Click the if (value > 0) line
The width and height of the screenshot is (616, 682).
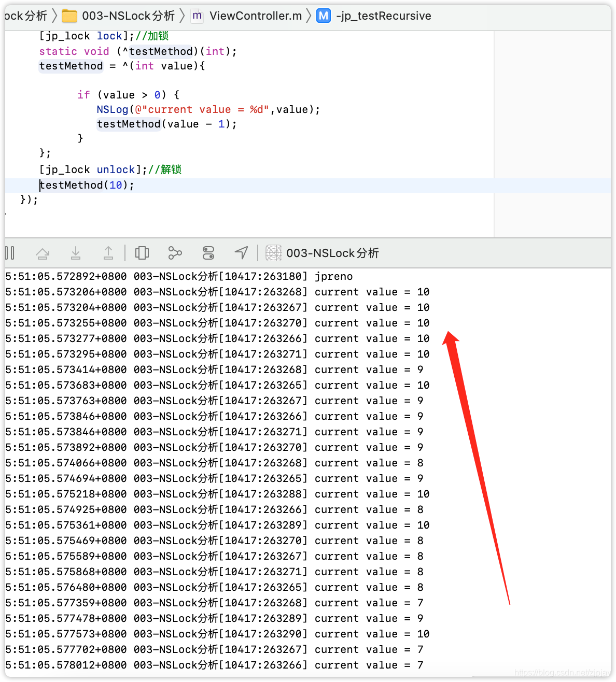pos(129,95)
